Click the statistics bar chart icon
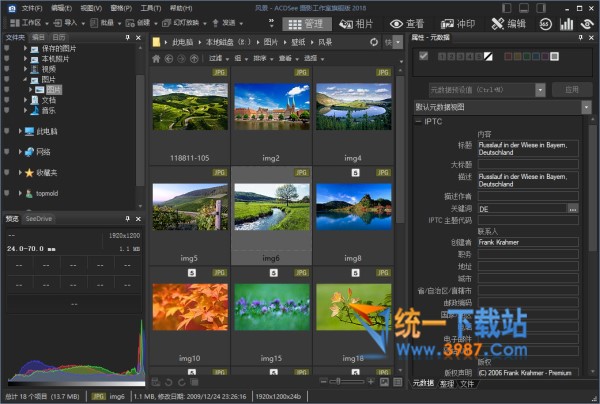This screenshot has width=600, height=404. click(567, 23)
